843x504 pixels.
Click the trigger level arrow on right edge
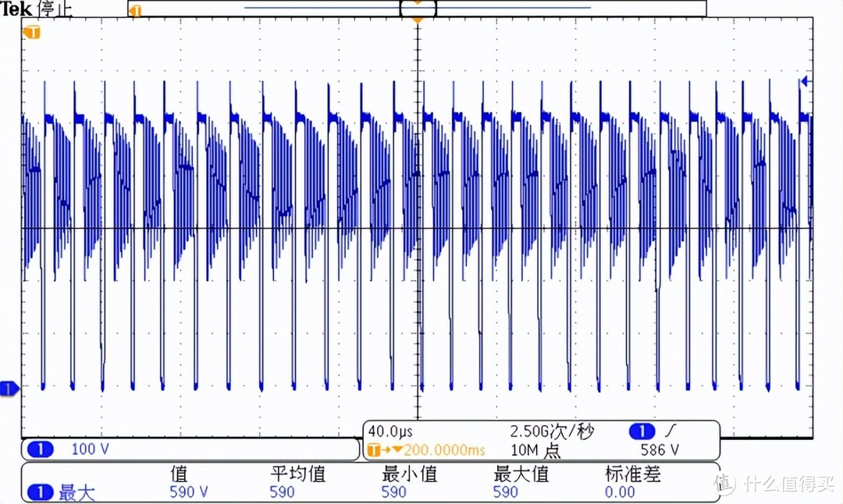[804, 80]
